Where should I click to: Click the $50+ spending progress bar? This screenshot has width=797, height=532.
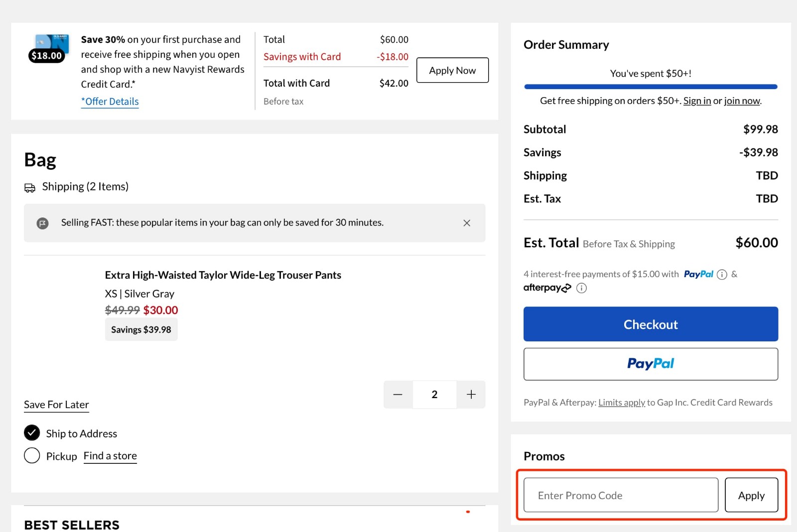pos(650,86)
